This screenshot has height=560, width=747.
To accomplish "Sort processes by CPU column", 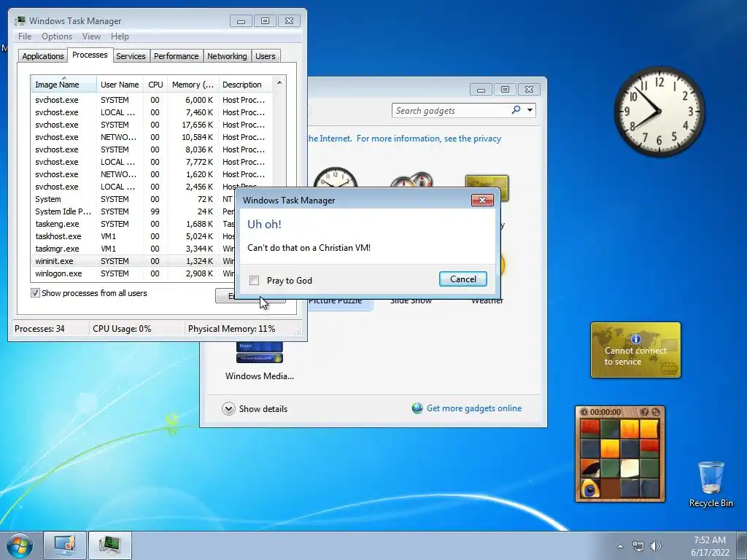I will tap(155, 85).
